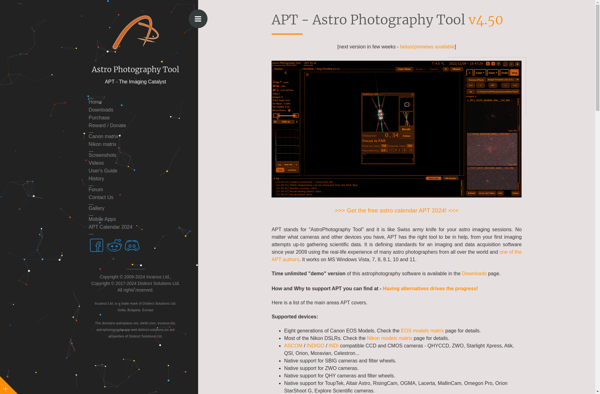Click 'Time unlimited "demo" version' text
This screenshot has height=394, width=600.
point(308,274)
